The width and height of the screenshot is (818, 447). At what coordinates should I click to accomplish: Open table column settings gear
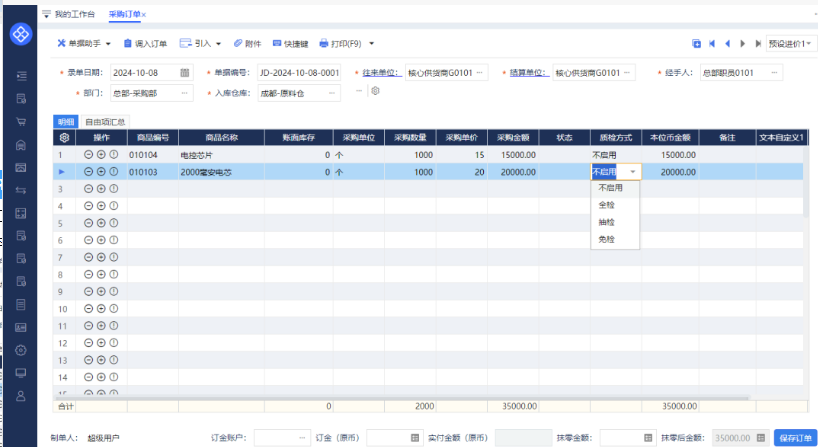coord(64,138)
